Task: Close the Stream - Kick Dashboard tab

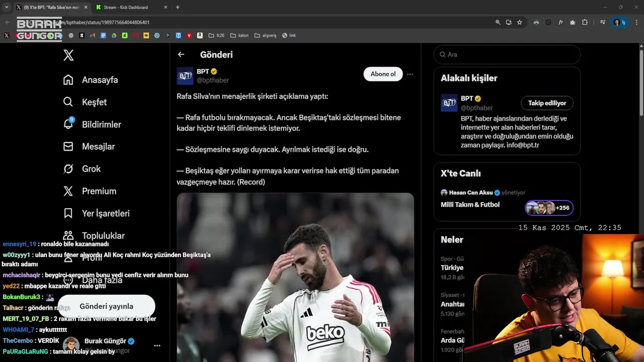Action: (166, 7)
